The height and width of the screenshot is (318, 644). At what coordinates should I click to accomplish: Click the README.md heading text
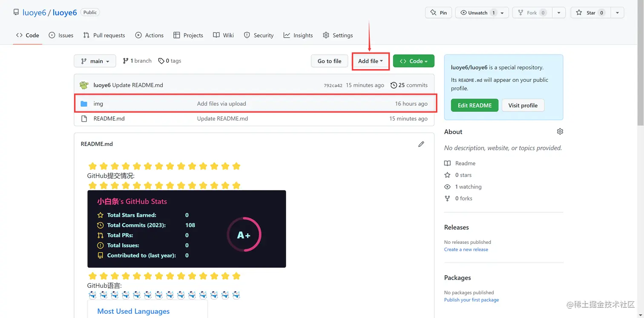97,144
